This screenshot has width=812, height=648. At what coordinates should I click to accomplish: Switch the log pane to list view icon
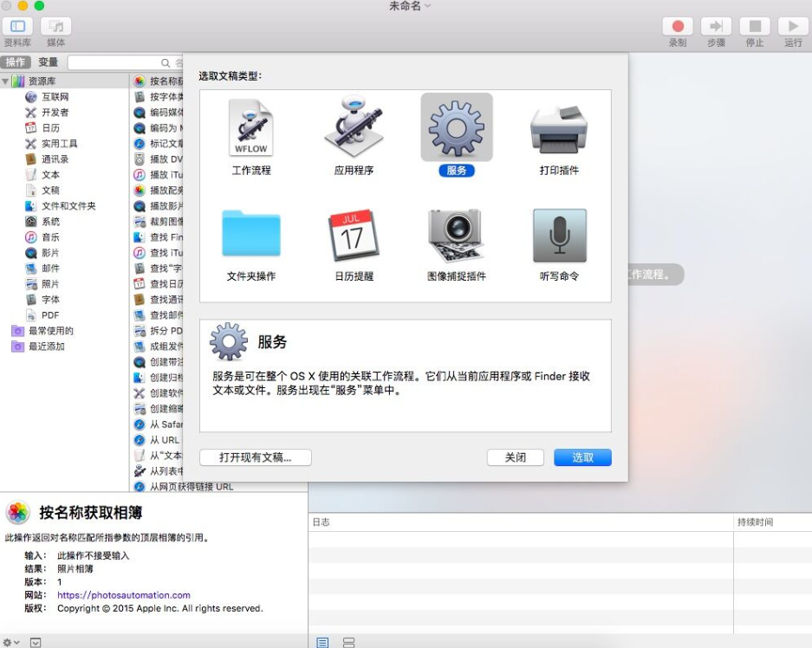click(322, 642)
